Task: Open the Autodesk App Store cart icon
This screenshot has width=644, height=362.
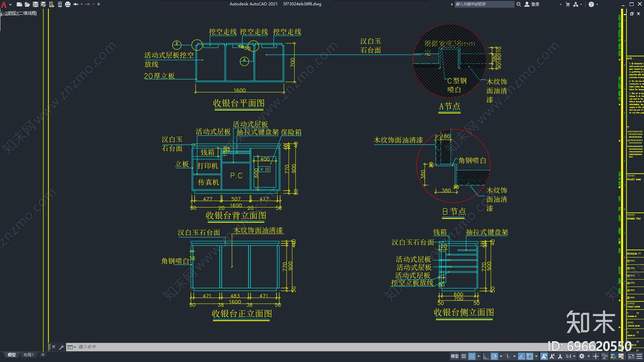Action: pos(568,4)
